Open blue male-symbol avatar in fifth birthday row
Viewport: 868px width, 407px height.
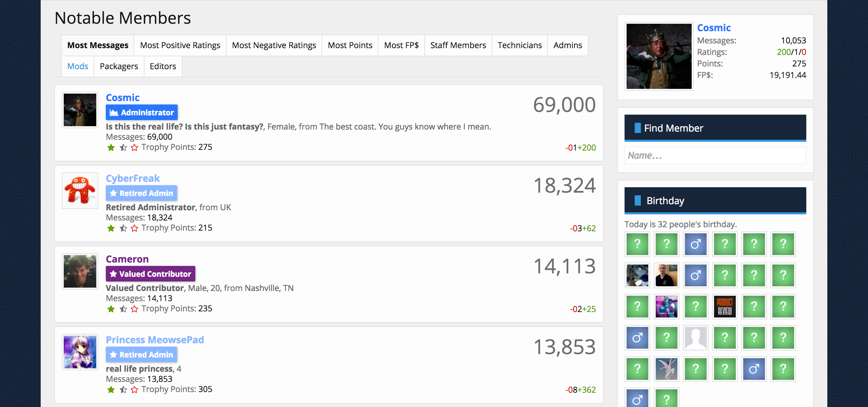point(754,369)
